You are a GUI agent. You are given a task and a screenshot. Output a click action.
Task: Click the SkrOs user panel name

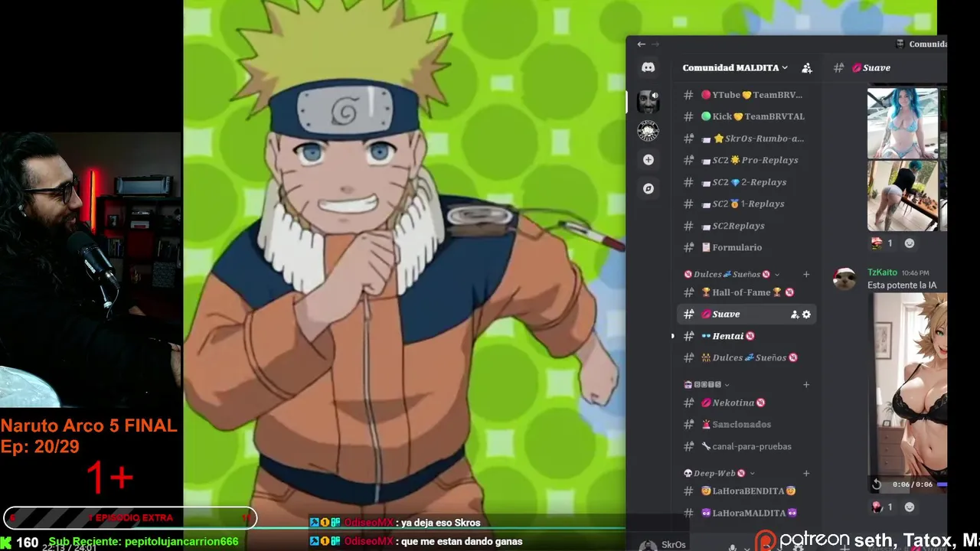pyautogui.click(x=673, y=545)
